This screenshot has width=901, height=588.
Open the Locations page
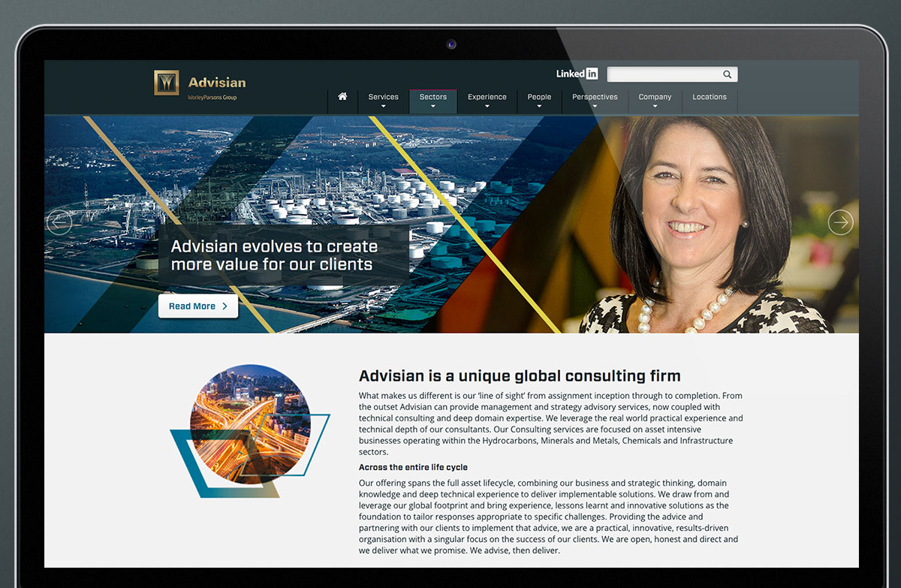[709, 97]
